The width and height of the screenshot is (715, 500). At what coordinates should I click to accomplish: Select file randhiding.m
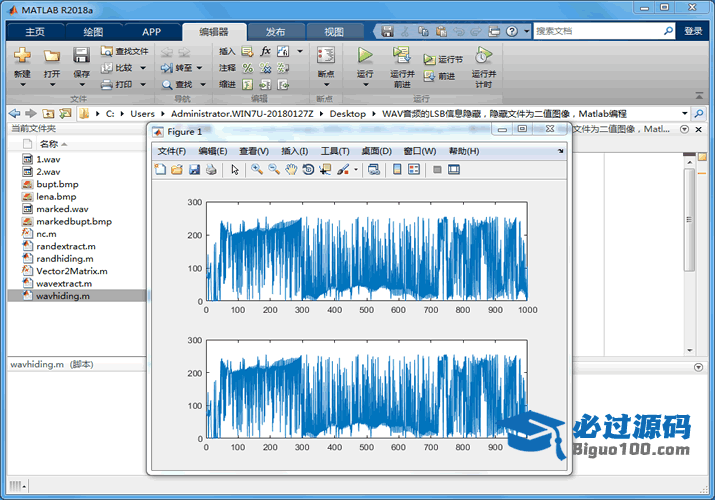click(x=65, y=258)
